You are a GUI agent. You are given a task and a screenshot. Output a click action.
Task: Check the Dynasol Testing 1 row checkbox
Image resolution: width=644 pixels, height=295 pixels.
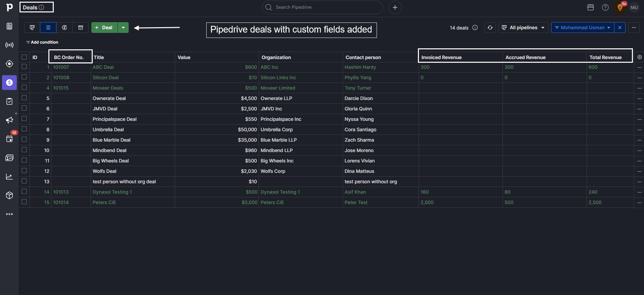(24, 191)
